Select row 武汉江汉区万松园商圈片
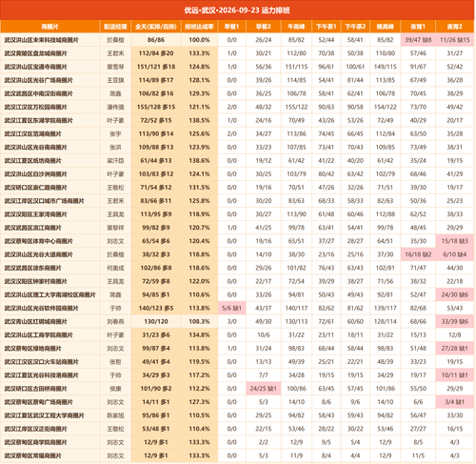 coord(237,107)
